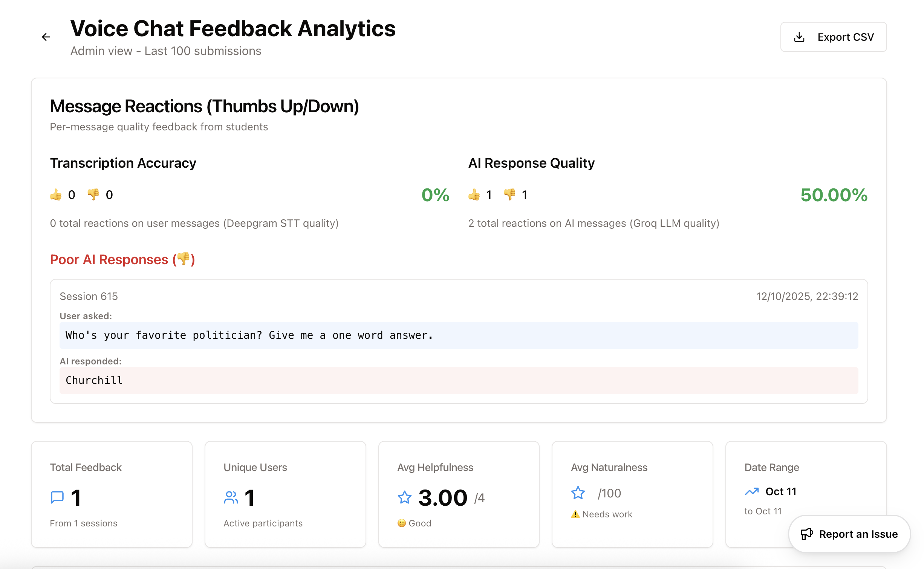This screenshot has height=569, width=924.
Task: Click the back arrow to return
Action: coord(46,37)
